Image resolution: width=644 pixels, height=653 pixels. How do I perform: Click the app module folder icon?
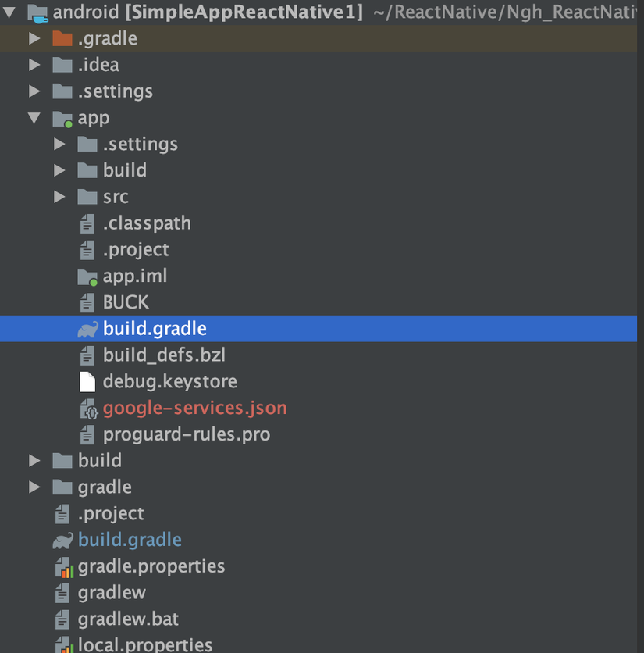[x=62, y=118]
